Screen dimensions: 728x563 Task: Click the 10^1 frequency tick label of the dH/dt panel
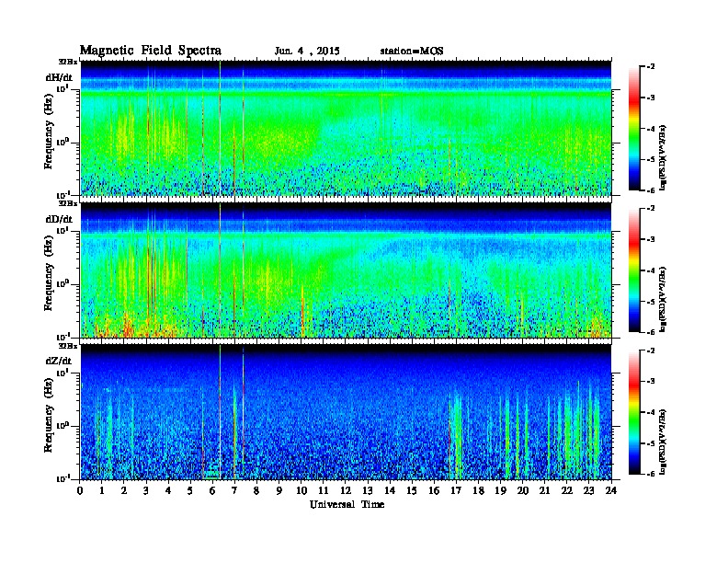63,88
